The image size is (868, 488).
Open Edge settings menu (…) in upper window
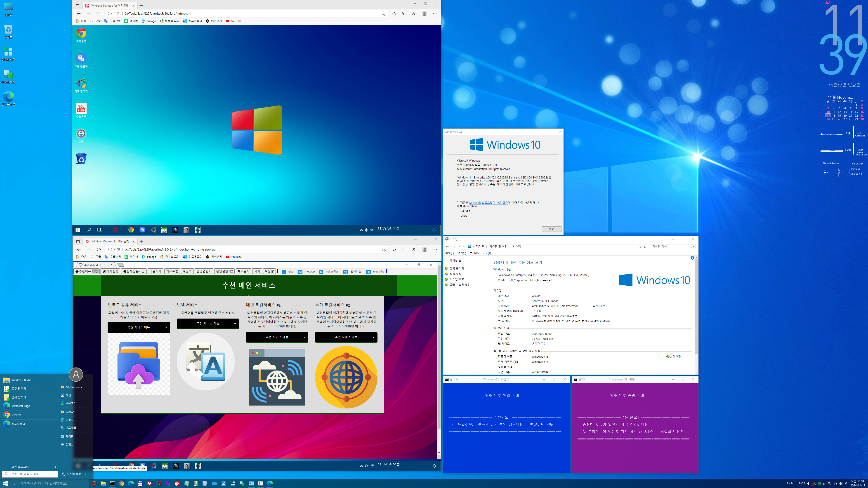pyautogui.click(x=435, y=14)
